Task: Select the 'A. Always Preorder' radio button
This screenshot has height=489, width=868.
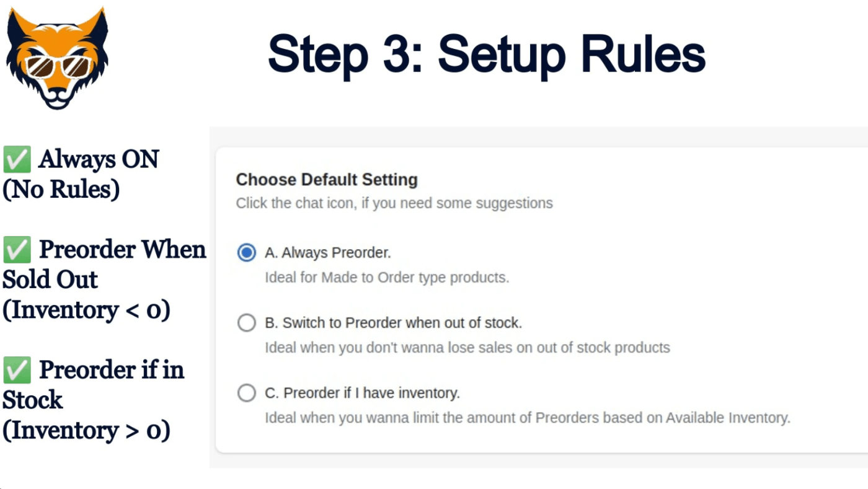Action: (247, 253)
